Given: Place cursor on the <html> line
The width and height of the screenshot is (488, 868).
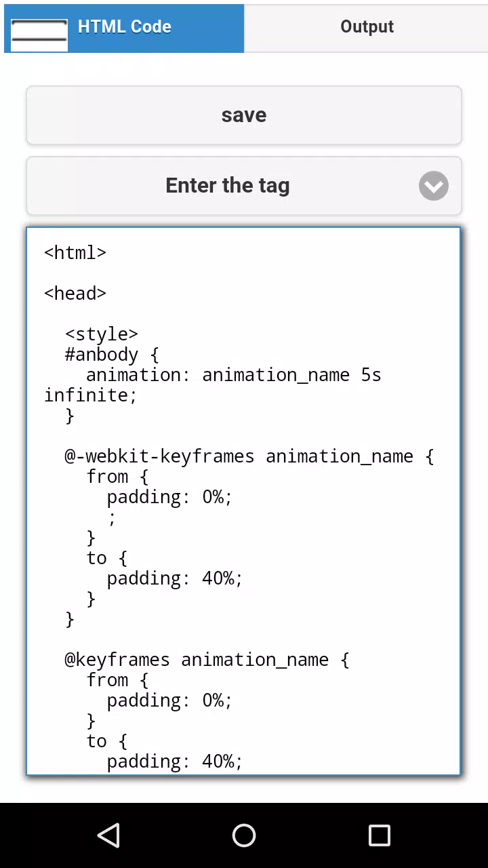Looking at the screenshot, I should [x=75, y=253].
